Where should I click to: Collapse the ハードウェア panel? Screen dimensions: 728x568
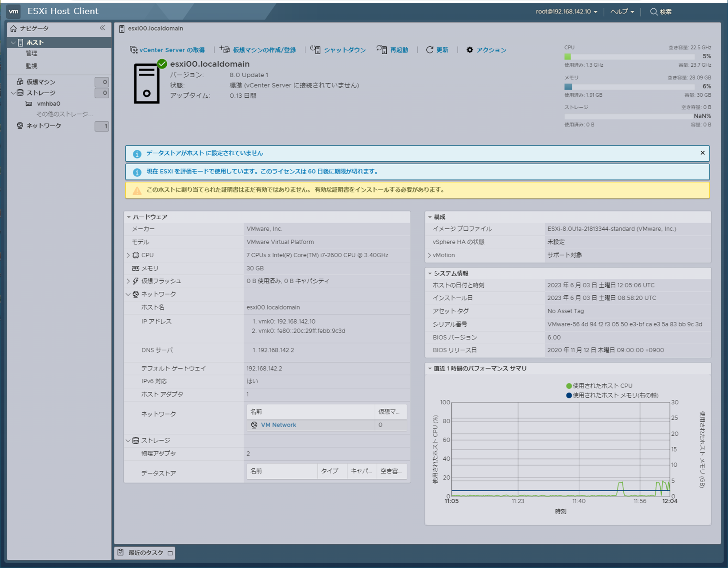pos(129,217)
